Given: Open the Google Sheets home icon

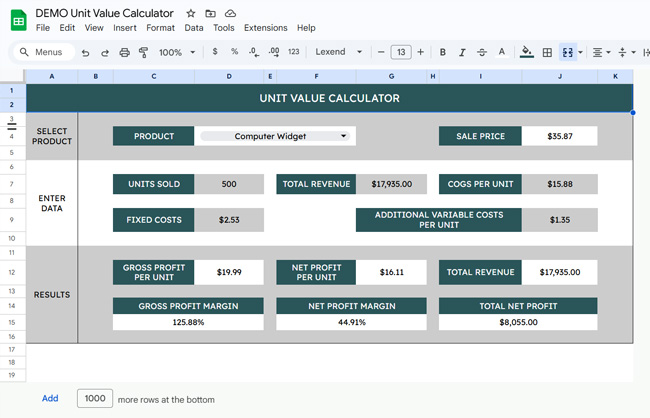Looking at the screenshot, I should tap(19, 21).
